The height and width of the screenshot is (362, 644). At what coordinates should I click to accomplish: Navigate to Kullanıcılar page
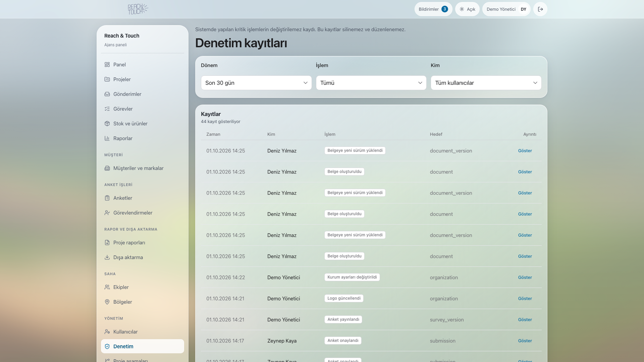(143, 332)
